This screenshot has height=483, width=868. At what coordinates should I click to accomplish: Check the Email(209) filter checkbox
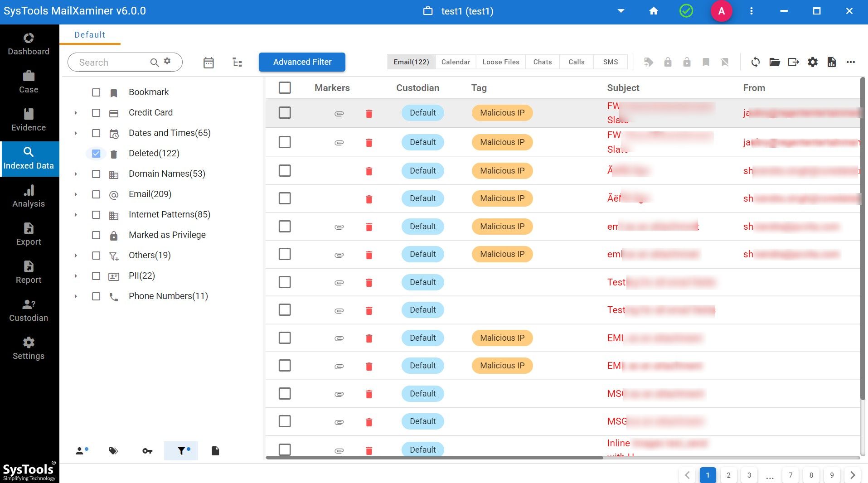point(96,194)
